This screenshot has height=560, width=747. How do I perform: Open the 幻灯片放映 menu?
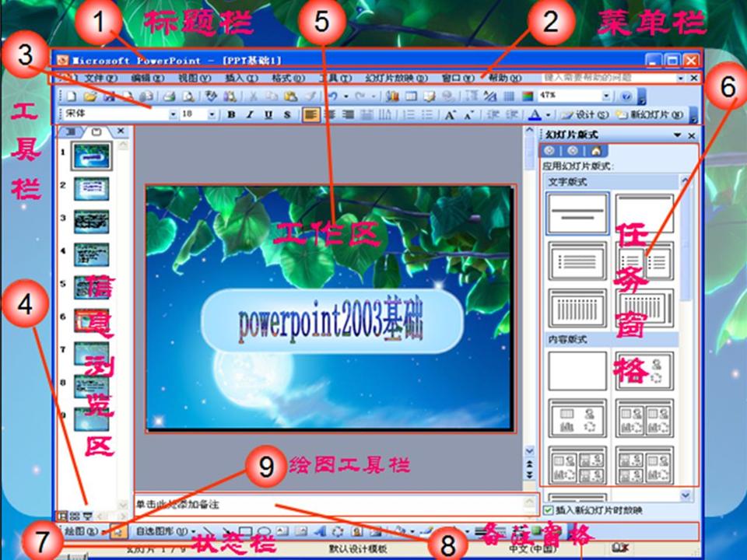pyautogui.click(x=396, y=78)
